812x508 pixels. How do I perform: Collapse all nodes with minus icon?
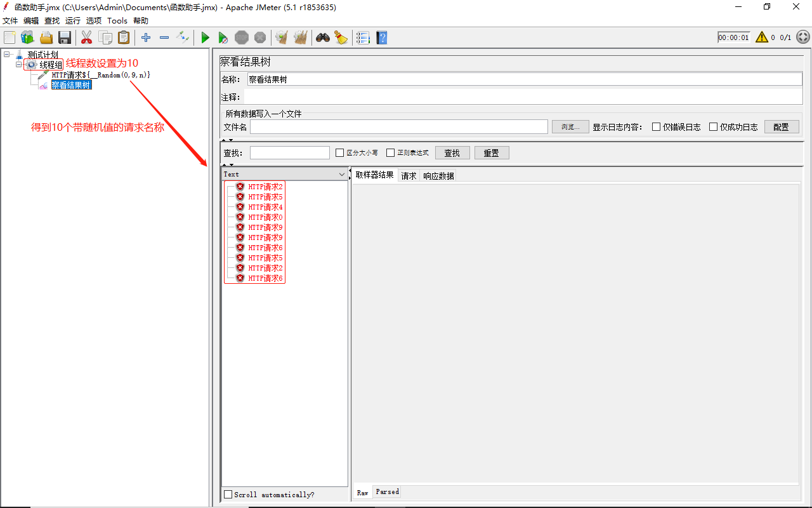[164, 37]
